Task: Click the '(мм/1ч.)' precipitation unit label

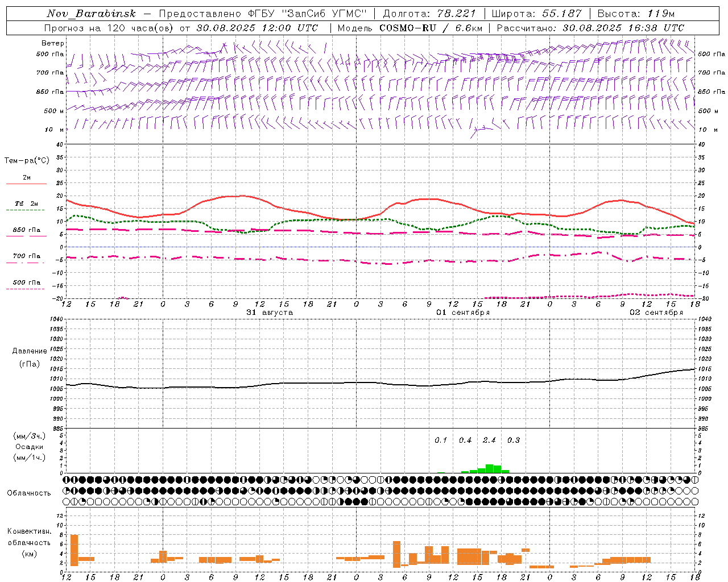Action: point(29,458)
